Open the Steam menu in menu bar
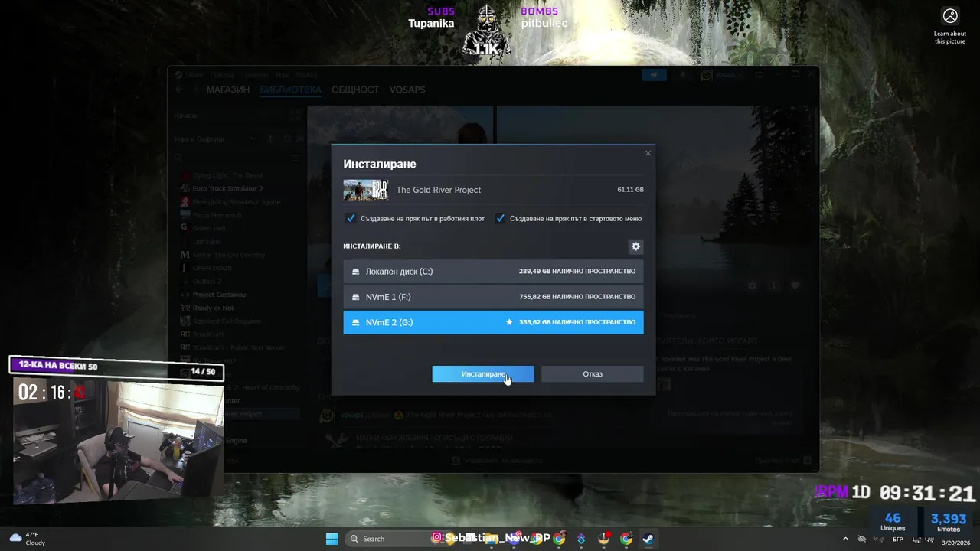The image size is (980, 551). tap(194, 75)
